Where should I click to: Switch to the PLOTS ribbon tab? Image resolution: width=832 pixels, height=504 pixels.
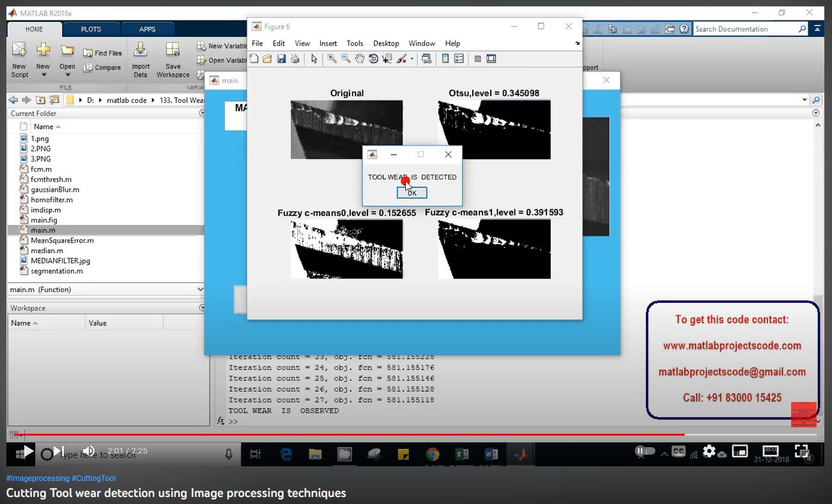(x=91, y=29)
